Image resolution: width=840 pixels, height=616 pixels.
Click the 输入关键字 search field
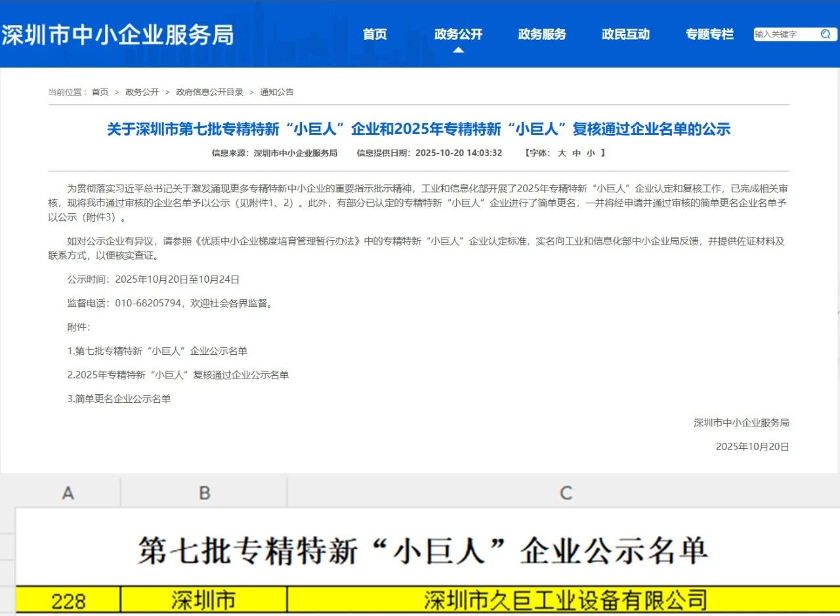click(784, 34)
